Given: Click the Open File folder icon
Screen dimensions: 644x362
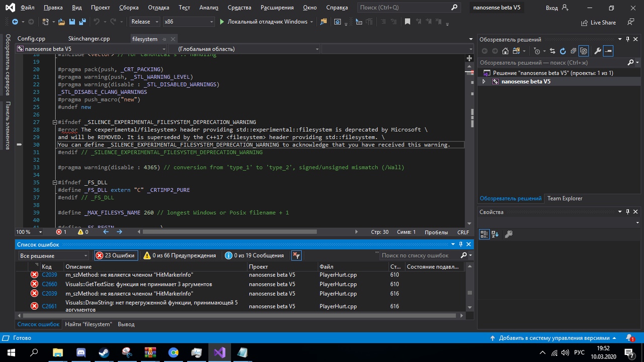Looking at the screenshot, I should 61,22.
